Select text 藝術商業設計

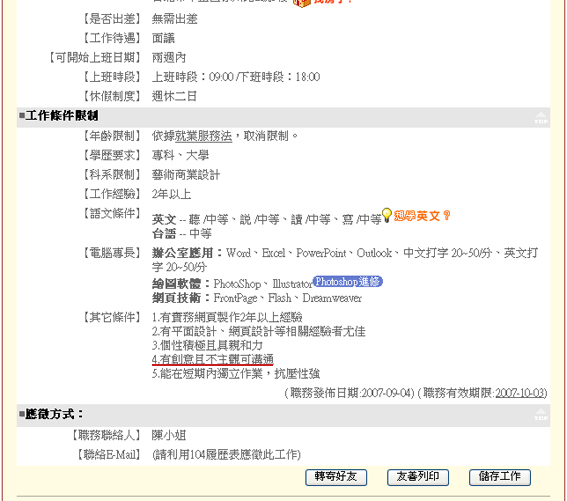tap(186, 175)
